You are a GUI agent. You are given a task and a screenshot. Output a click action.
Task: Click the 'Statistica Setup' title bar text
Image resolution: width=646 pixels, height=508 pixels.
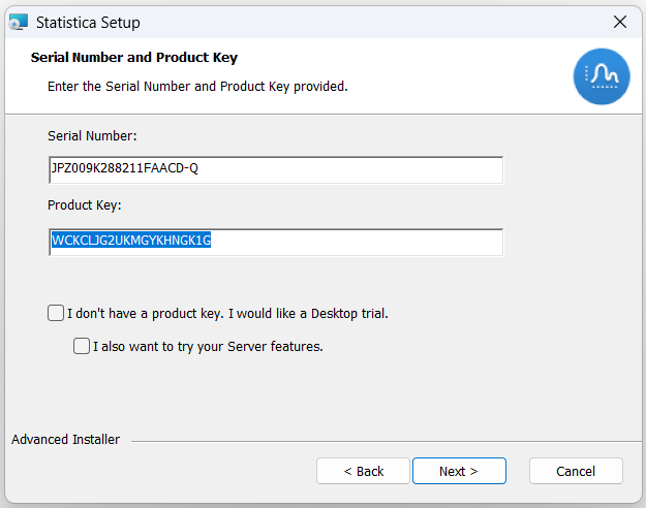[x=88, y=23]
